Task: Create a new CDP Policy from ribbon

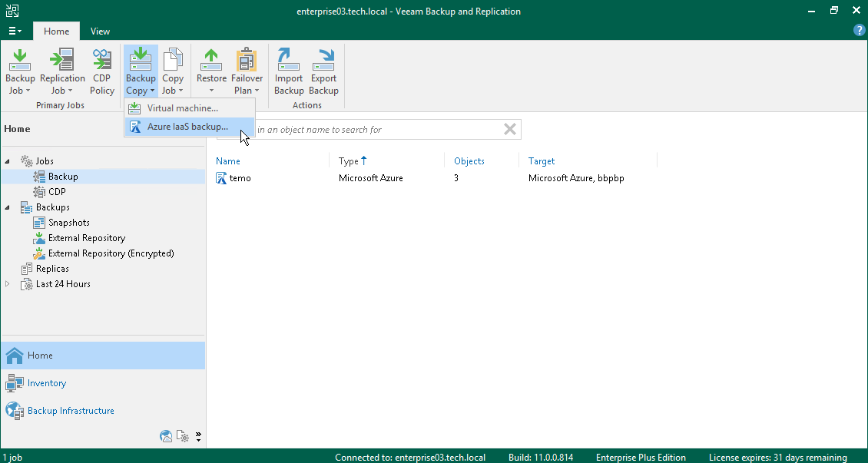Action: pyautogui.click(x=102, y=71)
